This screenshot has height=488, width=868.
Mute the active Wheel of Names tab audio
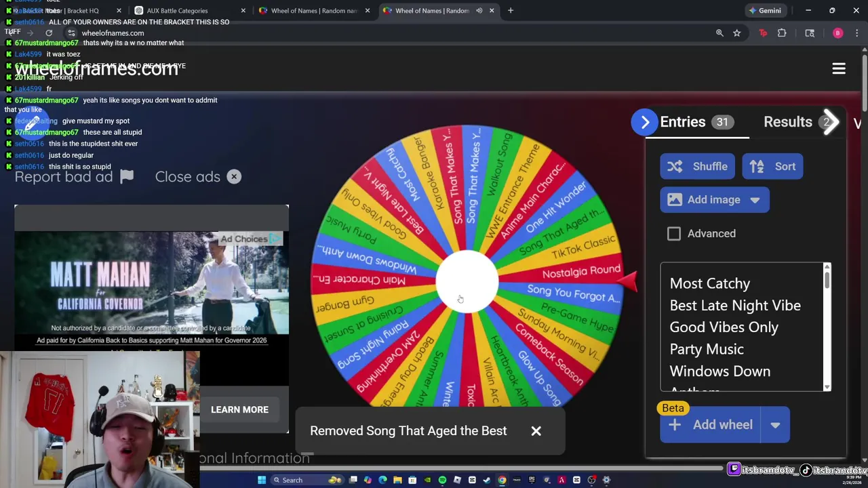[x=479, y=11]
